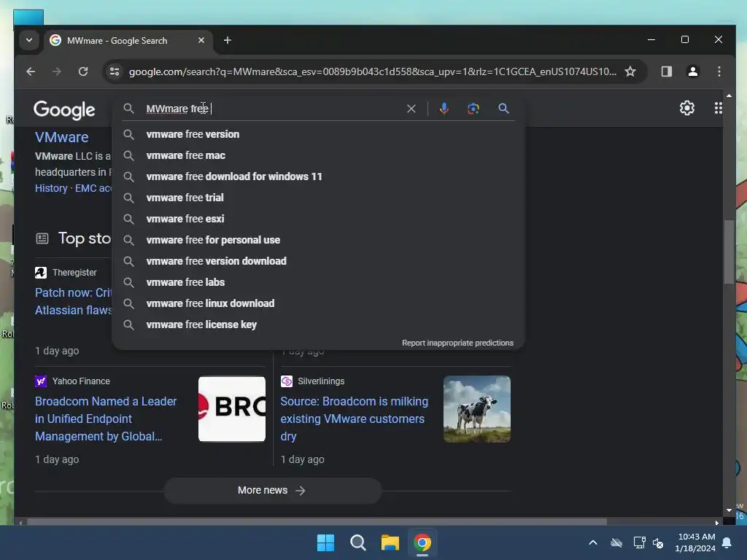Click Report inappropriate predictions link
This screenshot has width=747, height=560.
(457, 343)
